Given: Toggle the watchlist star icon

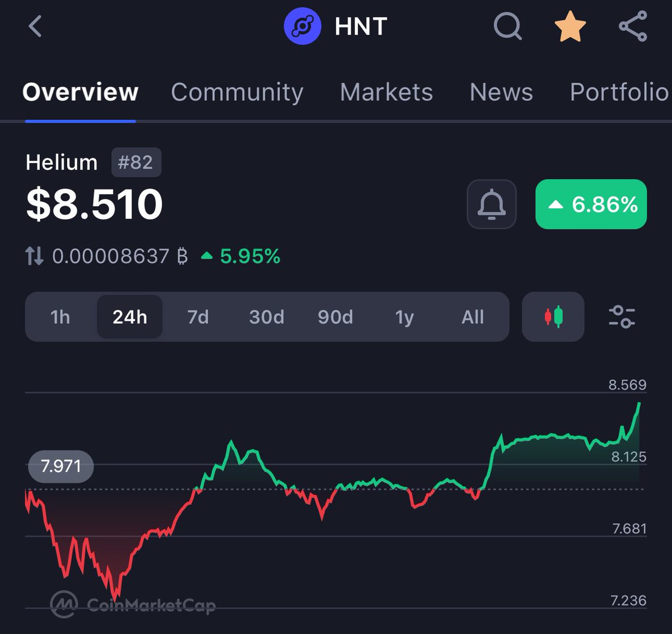Looking at the screenshot, I should [570, 26].
